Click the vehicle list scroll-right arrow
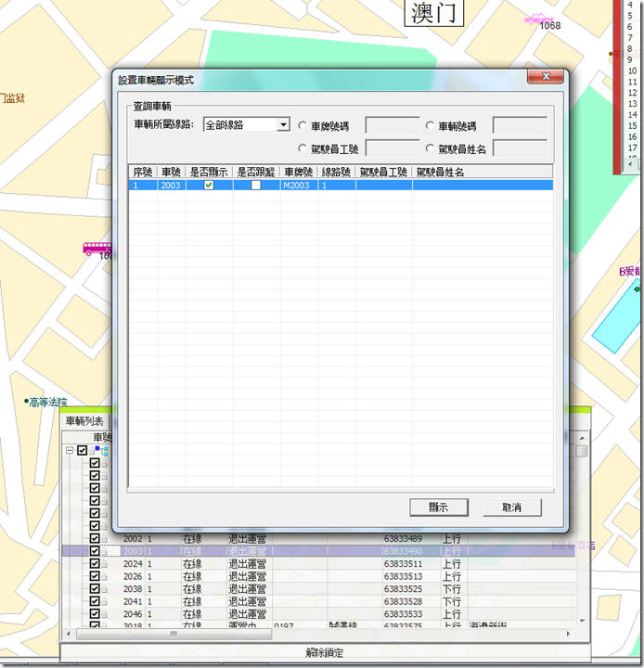644x668 pixels. coord(568,634)
